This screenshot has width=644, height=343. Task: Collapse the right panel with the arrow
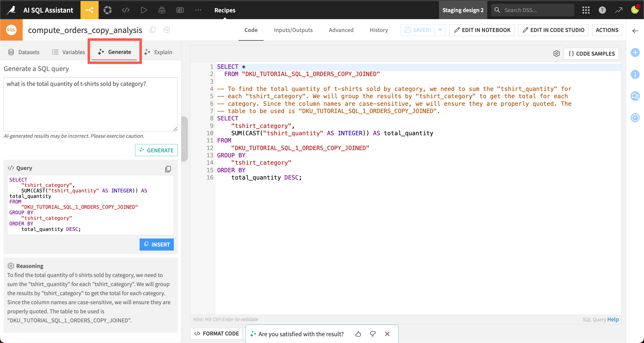(x=635, y=31)
